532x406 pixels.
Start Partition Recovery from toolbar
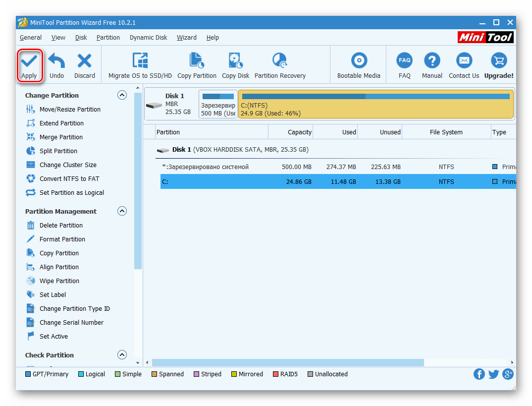pyautogui.click(x=280, y=61)
